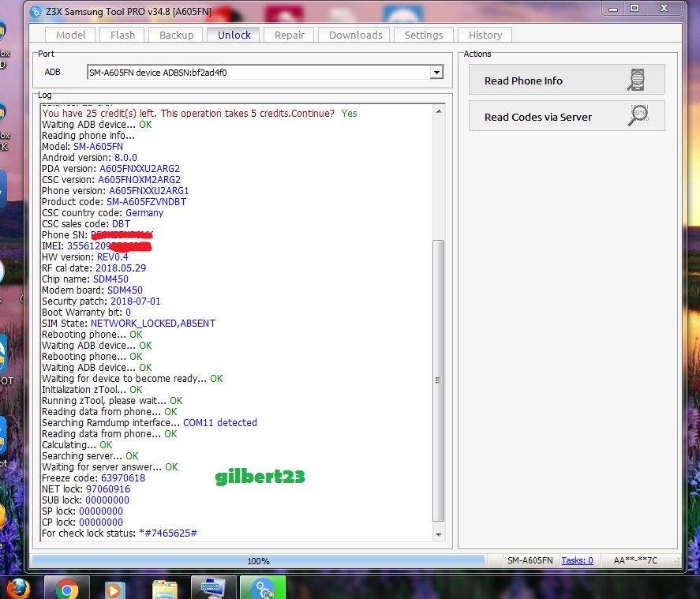
Task: Click HW version REV0.4 value
Action: coord(112,257)
